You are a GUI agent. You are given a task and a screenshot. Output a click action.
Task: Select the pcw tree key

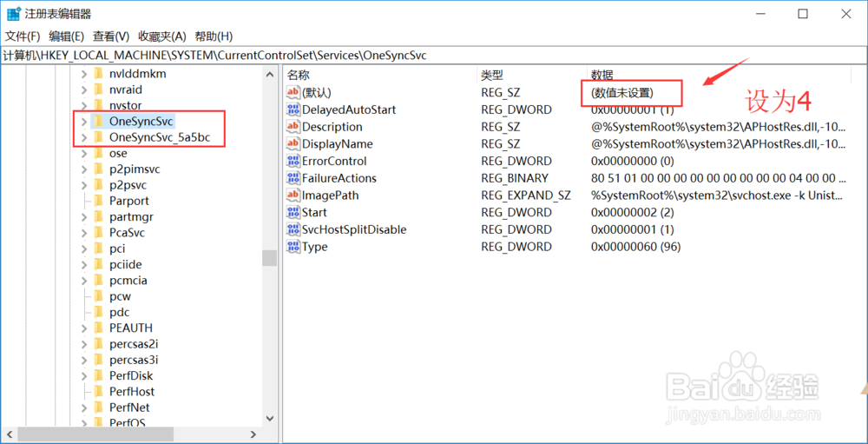tap(122, 296)
